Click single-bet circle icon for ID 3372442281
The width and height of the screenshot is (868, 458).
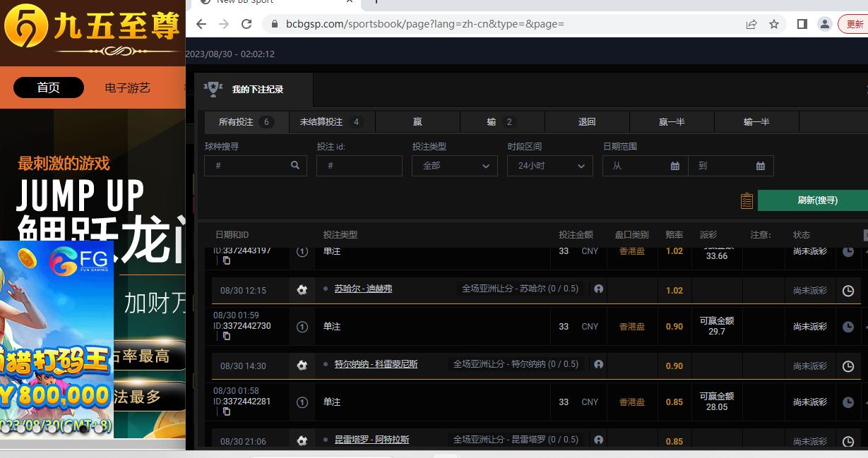(302, 402)
